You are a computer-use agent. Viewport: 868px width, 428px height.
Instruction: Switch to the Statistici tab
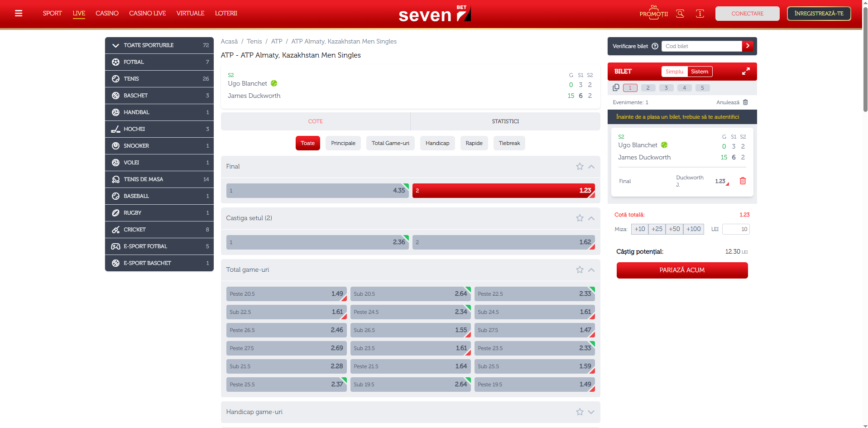point(505,121)
